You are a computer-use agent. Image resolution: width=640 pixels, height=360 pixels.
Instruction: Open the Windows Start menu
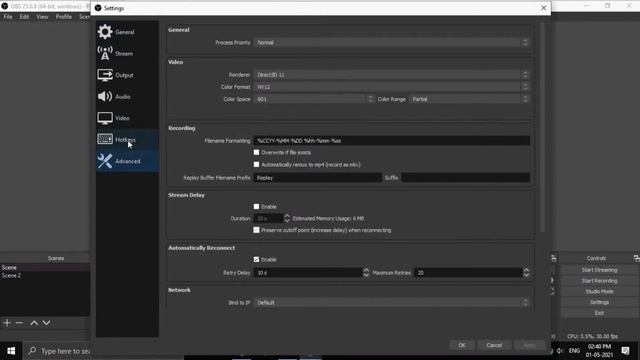(x=11, y=351)
